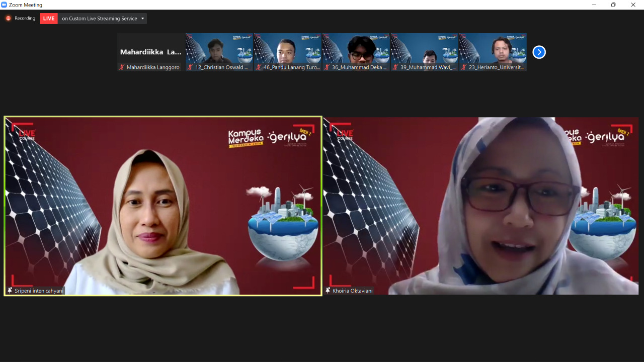Select 23_Herianto's video thumbnail

coord(493,49)
